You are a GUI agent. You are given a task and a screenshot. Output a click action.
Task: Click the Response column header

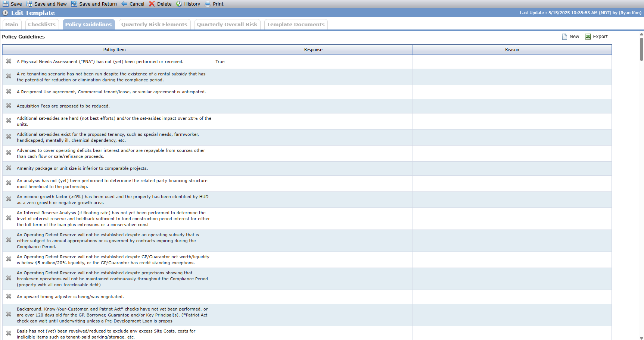click(313, 50)
